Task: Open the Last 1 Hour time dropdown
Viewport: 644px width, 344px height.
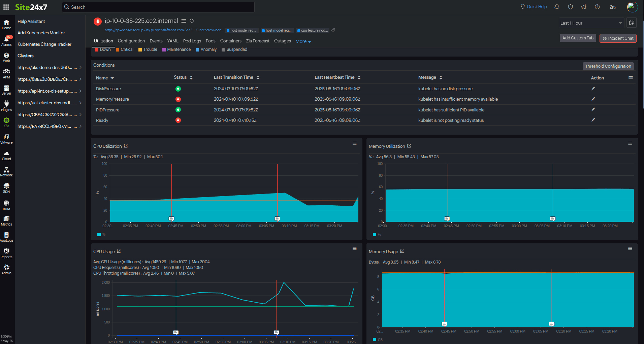Action: pos(591,23)
